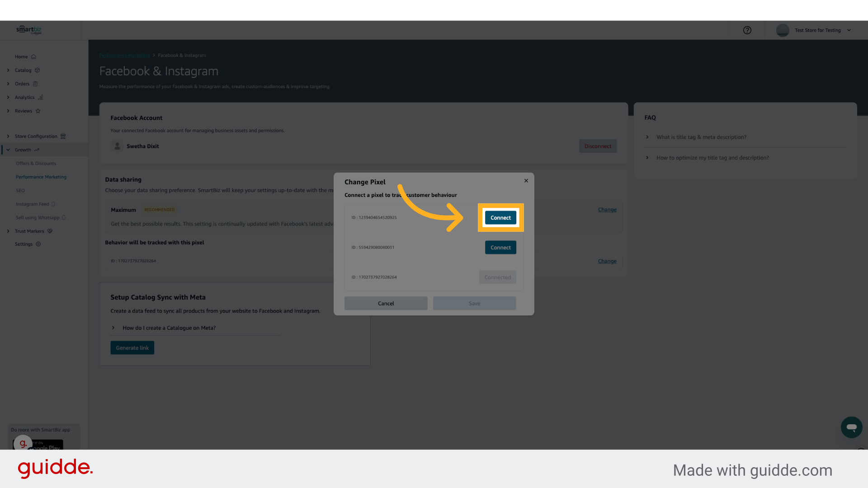
Task: Click the Instagram Feed external-link icon
Action: click(x=53, y=204)
